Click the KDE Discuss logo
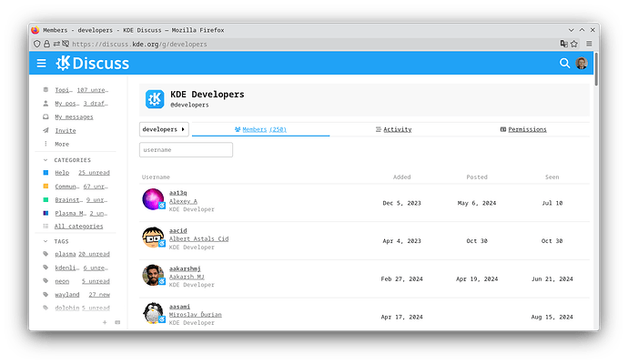628x364 pixels. coord(93,64)
